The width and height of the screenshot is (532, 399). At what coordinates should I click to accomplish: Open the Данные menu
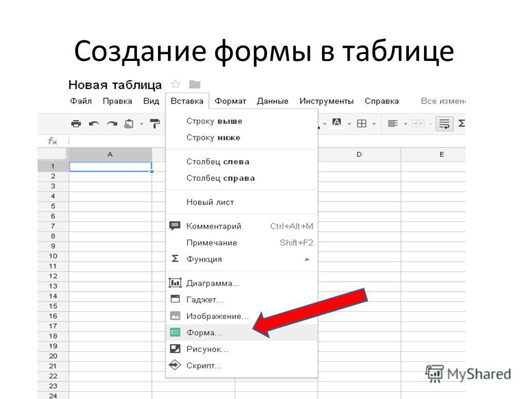click(x=273, y=101)
